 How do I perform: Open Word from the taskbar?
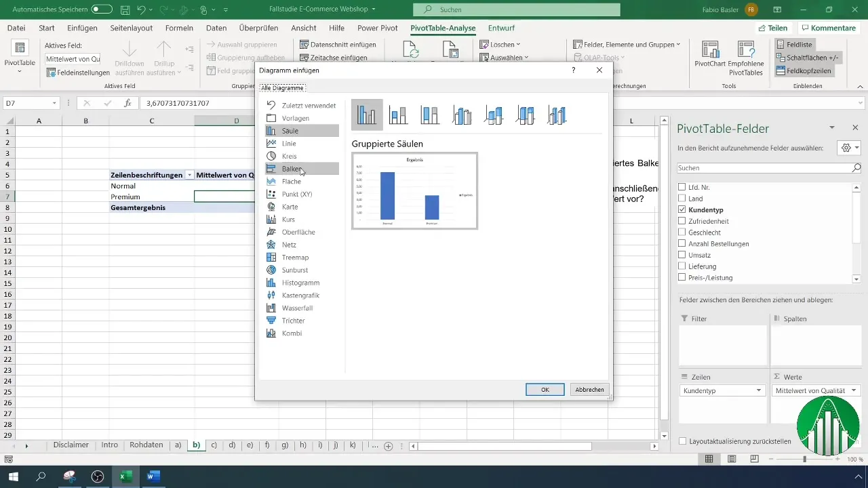pos(153,476)
